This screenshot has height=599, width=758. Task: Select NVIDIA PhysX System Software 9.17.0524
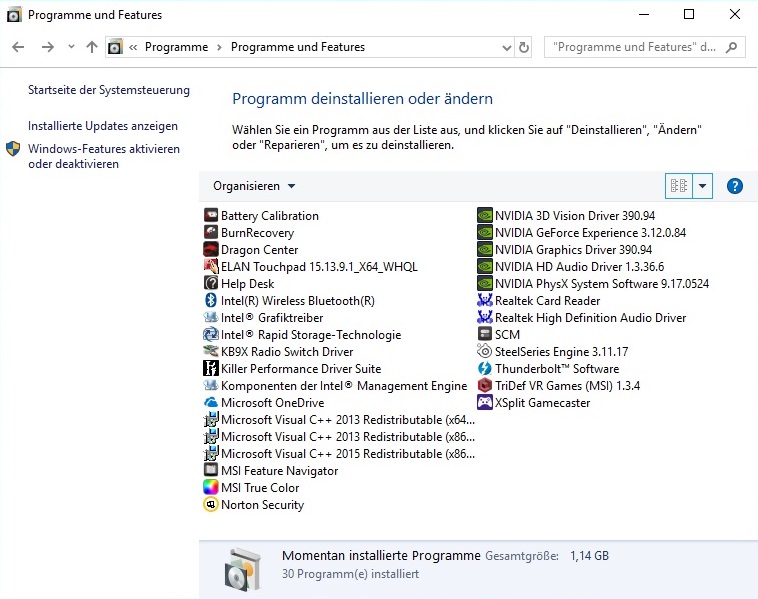[593, 283]
